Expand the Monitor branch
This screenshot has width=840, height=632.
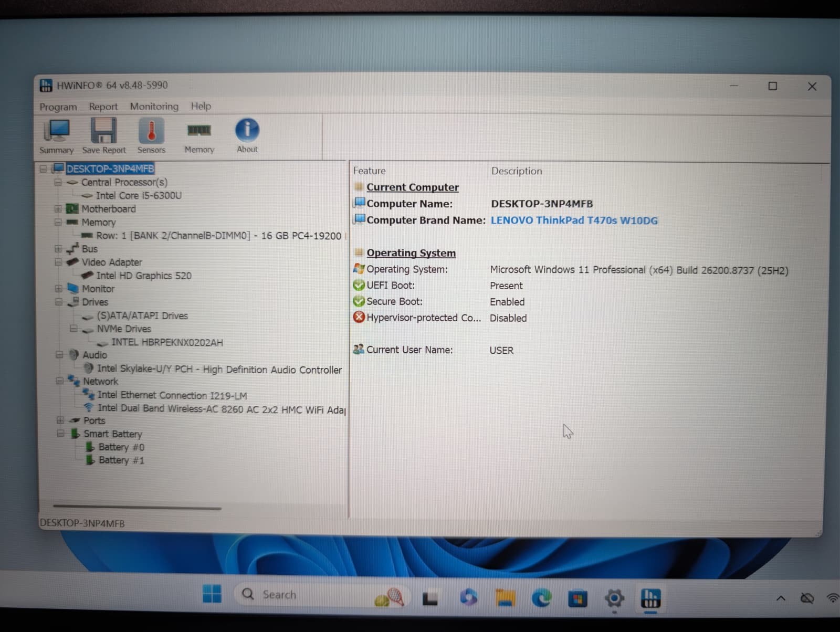pyautogui.click(x=59, y=289)
